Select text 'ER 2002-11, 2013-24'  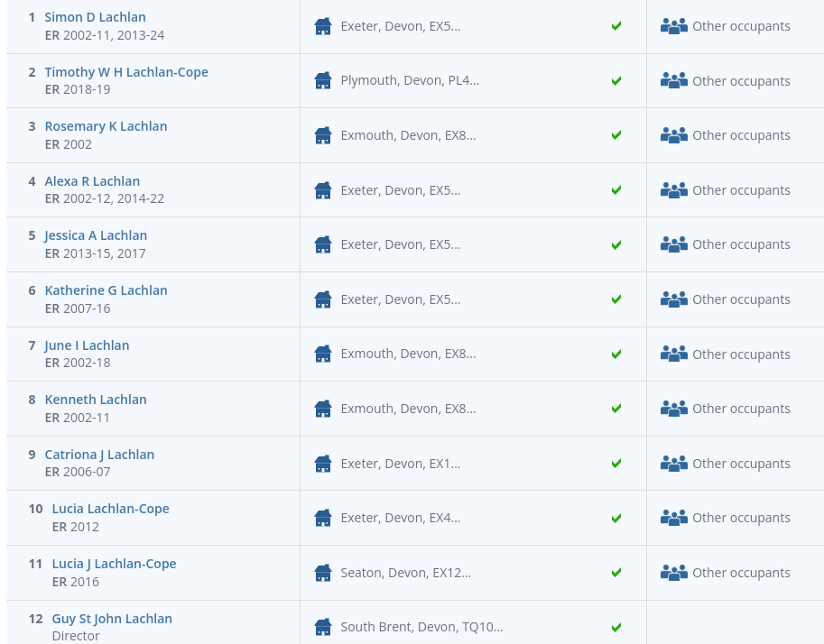click(x=105, y=35)
